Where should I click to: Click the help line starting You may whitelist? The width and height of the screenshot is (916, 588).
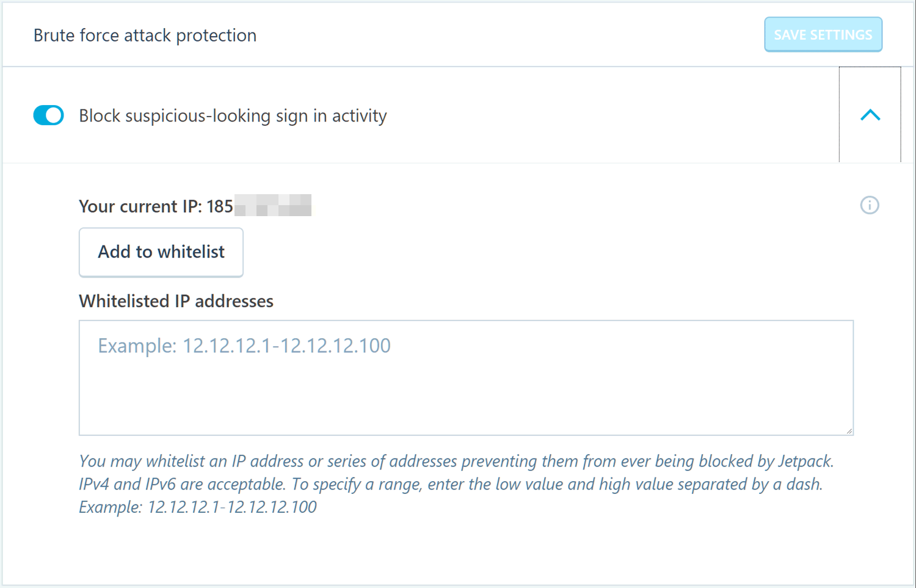pos(456,461)
